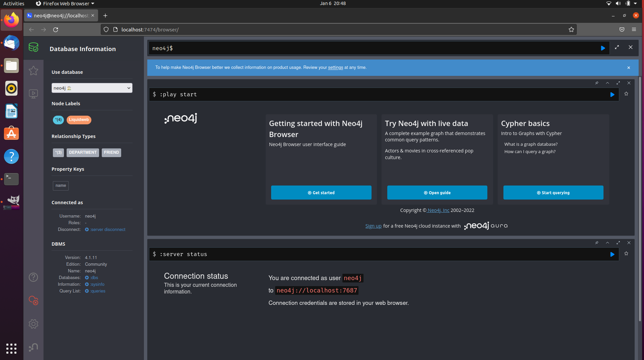Image resolution: width=644 pixels, height=360 pixels.
Task: Save :server status as a favorite
Action: (x=626, y=254)
